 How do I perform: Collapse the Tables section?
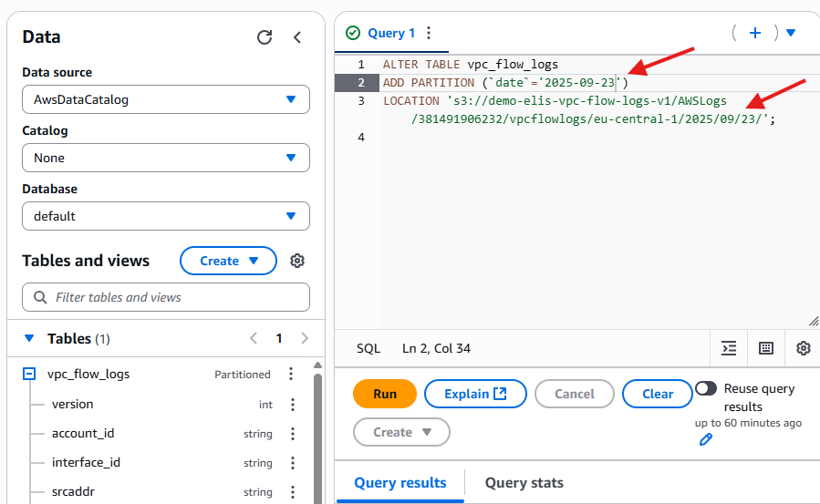tap(30, 338)
